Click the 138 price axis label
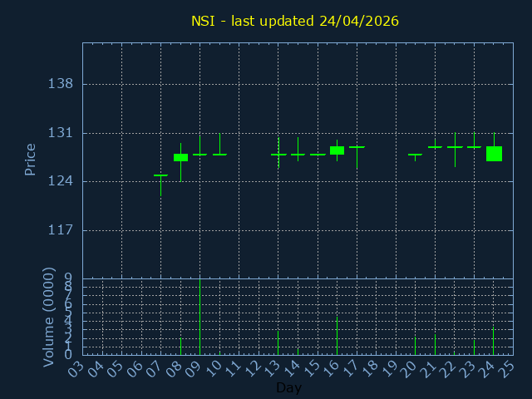 click(x=61, y=84)
